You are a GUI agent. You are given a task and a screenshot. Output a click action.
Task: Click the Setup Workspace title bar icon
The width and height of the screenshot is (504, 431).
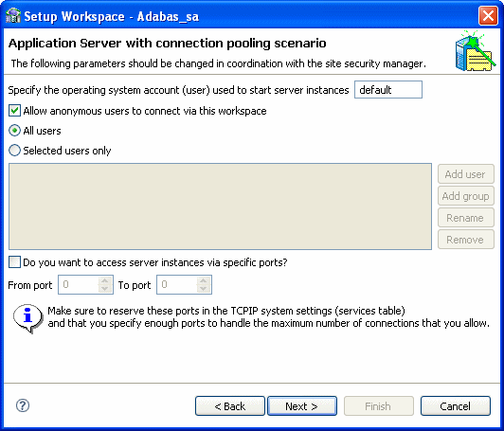point(13,15)
